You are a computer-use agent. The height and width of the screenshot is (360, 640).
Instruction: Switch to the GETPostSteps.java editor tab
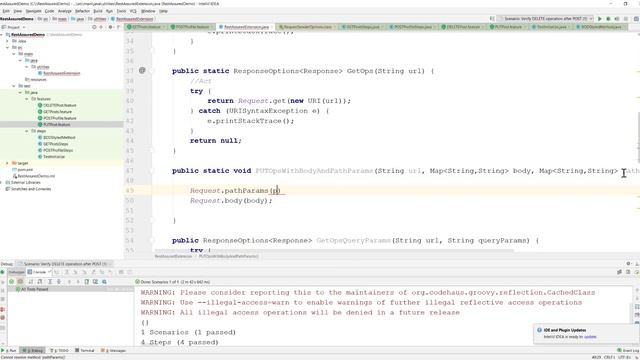click(x=362, y=27)
